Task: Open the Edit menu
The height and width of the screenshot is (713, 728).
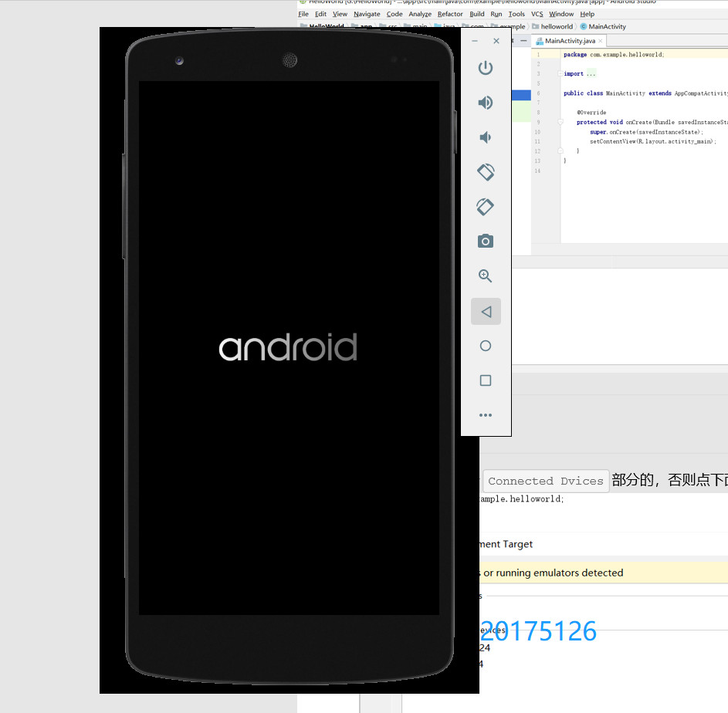Action: tap(321, 14)
